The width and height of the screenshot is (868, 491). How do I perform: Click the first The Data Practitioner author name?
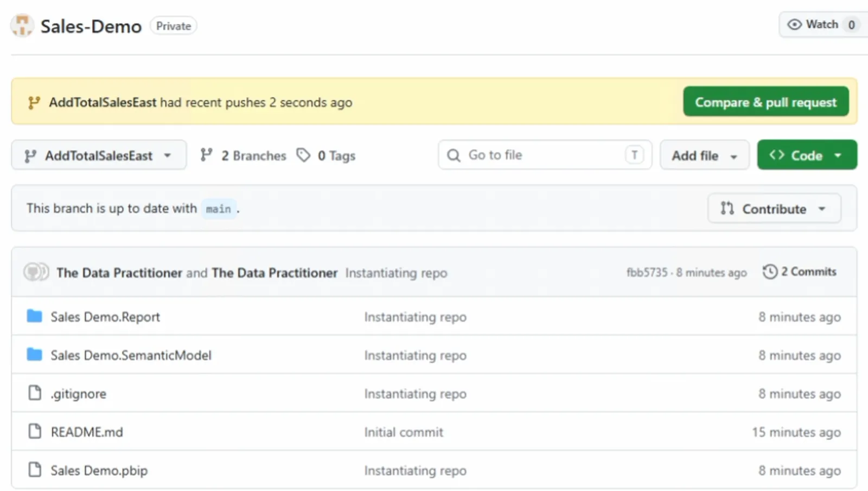pos(119,272)
